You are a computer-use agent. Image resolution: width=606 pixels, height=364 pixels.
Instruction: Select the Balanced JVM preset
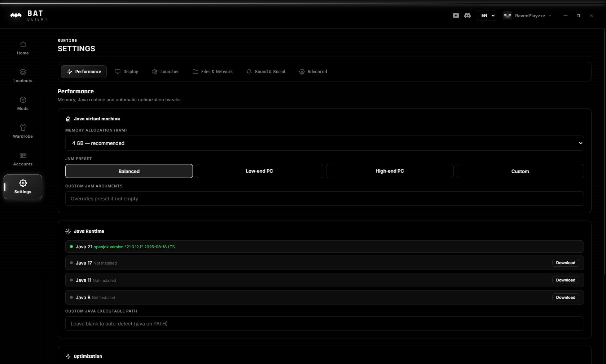(x=129, y=171)
